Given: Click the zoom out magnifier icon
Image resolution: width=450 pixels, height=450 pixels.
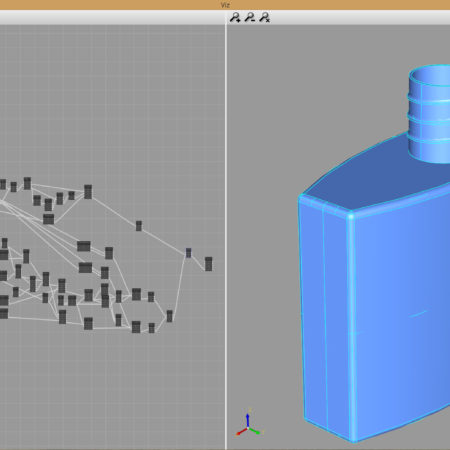Looking at the screenshot, I should 250,17.
